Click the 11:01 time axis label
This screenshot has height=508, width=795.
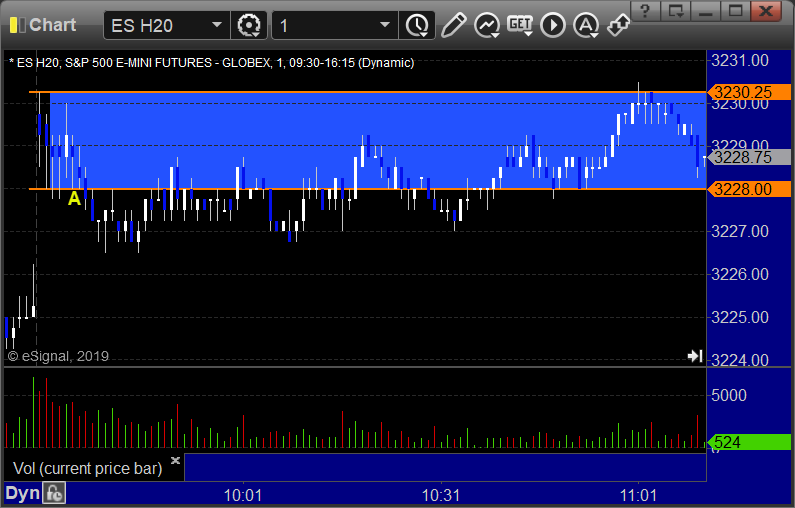(x=638, y=495)
